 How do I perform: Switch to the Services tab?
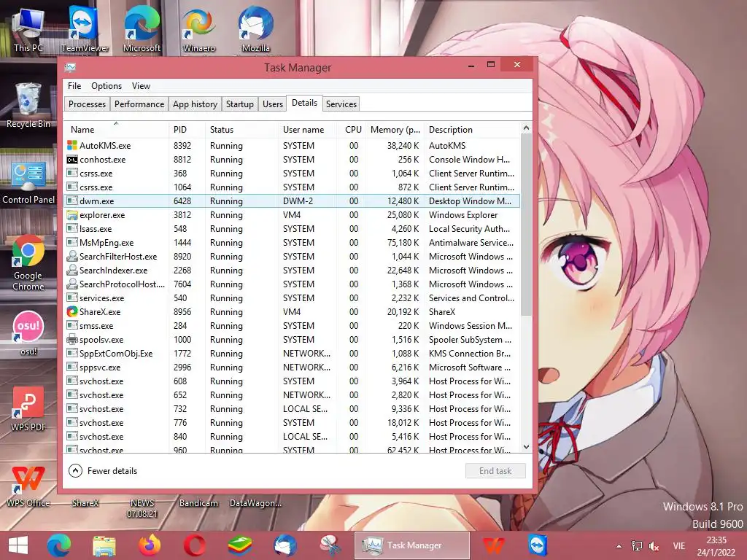pos(341,104)
